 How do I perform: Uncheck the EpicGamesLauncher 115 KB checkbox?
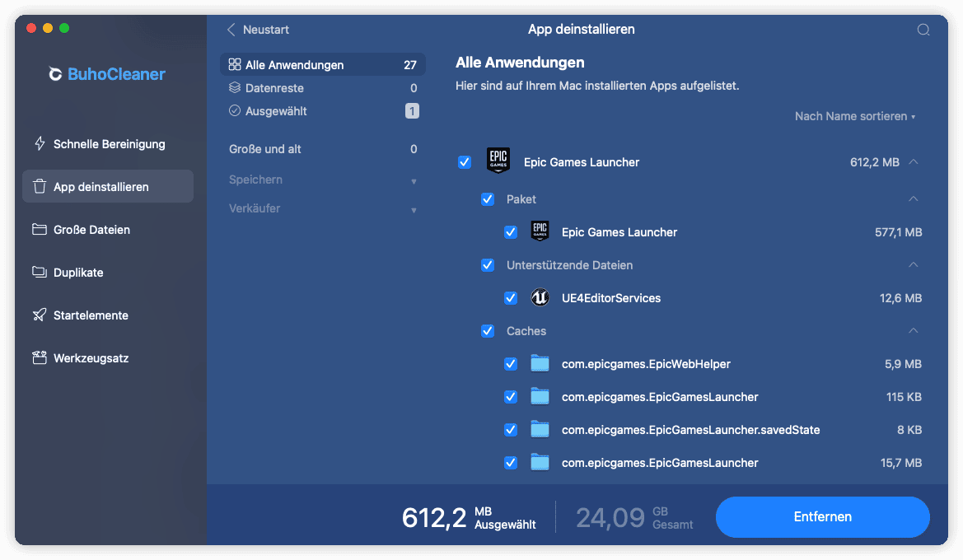tap(511, 397)
